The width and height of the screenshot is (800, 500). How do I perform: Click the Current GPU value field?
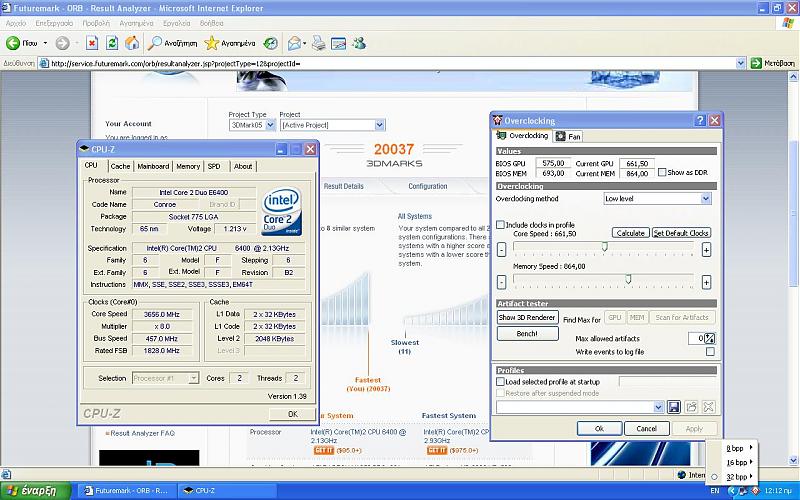(x=637, y=163)
